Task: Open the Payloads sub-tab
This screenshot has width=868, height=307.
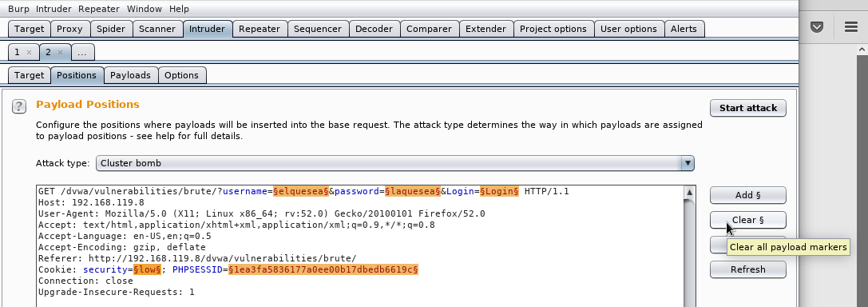Action: coord(131,75)
